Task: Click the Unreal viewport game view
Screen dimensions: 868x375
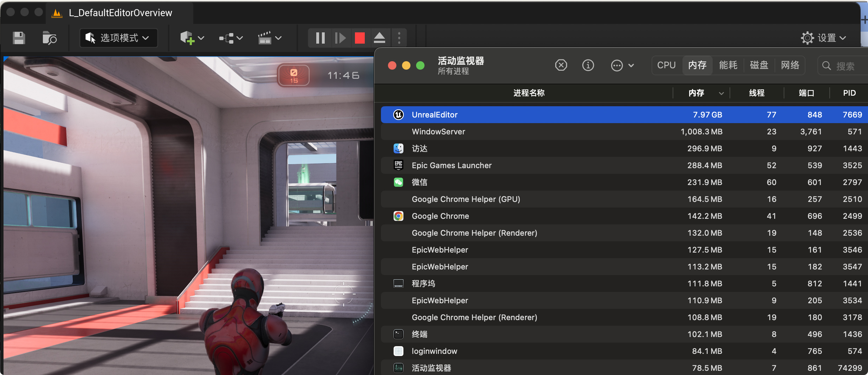Action: click(188, 215)
